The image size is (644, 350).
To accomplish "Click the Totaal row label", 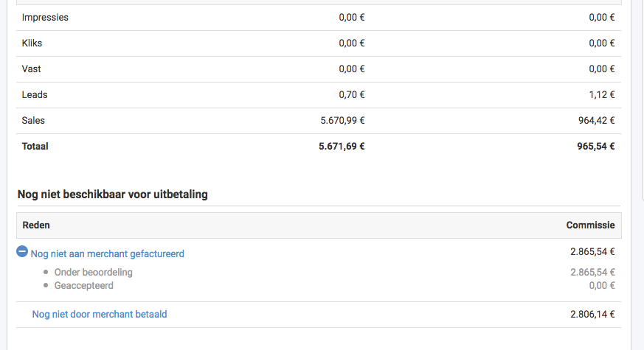I will pyautogui.click(x=35, y=147).
